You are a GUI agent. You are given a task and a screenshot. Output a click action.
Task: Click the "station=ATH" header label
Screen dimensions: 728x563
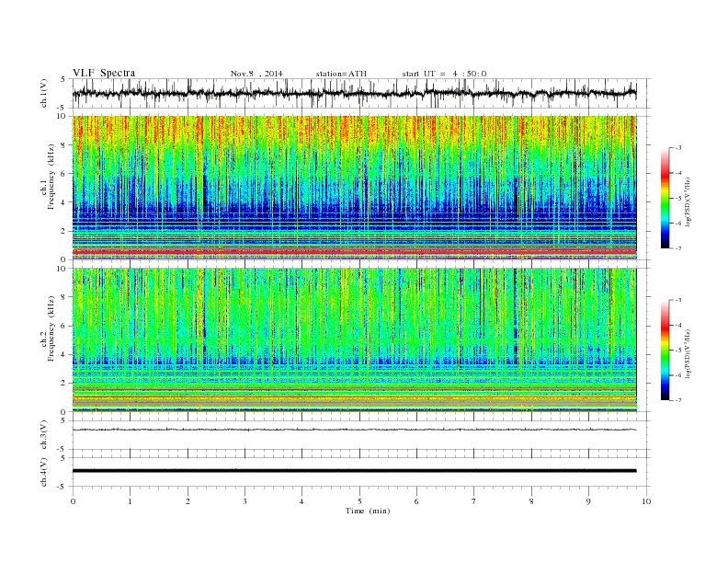(x=341, y=74)
